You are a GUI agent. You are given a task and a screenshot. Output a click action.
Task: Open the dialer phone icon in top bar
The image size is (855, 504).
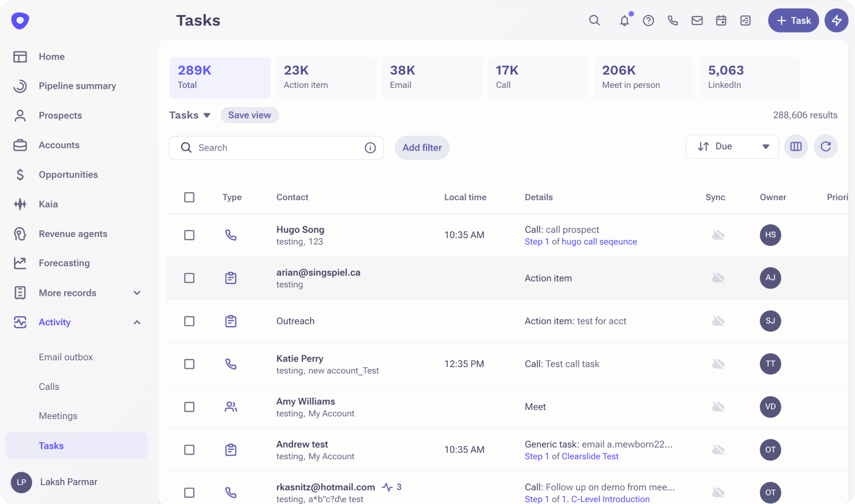click(x=673, y=21)
